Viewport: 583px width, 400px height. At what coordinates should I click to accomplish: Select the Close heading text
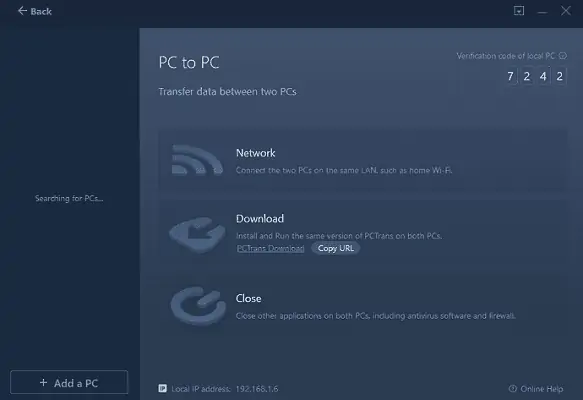pyautogui.click(x=248, y=298)
